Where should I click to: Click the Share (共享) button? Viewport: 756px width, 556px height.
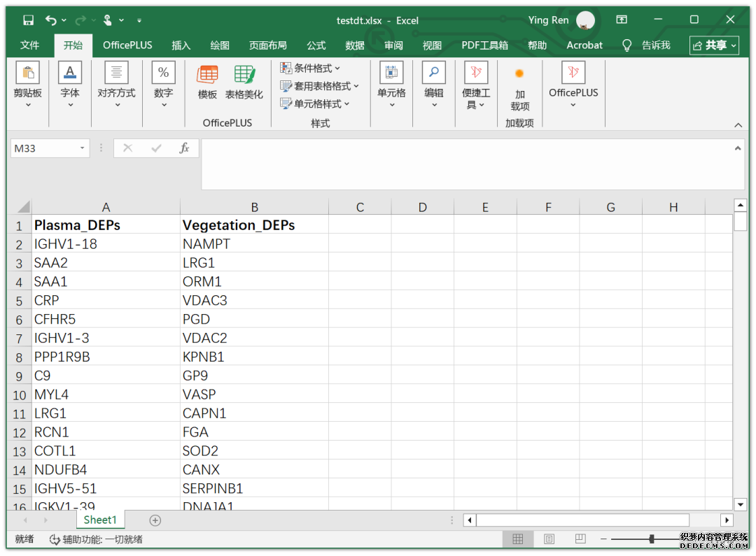point(714,45)
